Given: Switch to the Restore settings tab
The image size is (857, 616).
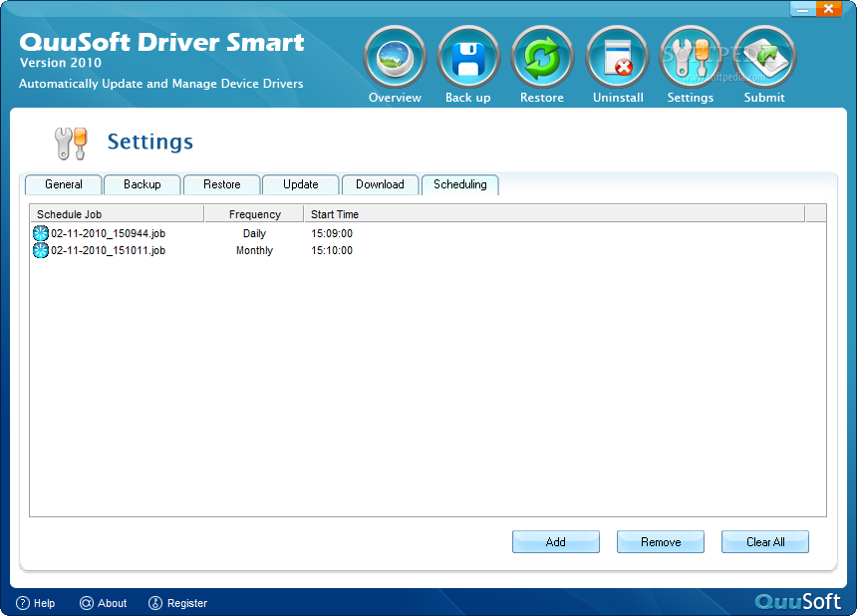Looking at the screenshot, I should pos(221,184).
